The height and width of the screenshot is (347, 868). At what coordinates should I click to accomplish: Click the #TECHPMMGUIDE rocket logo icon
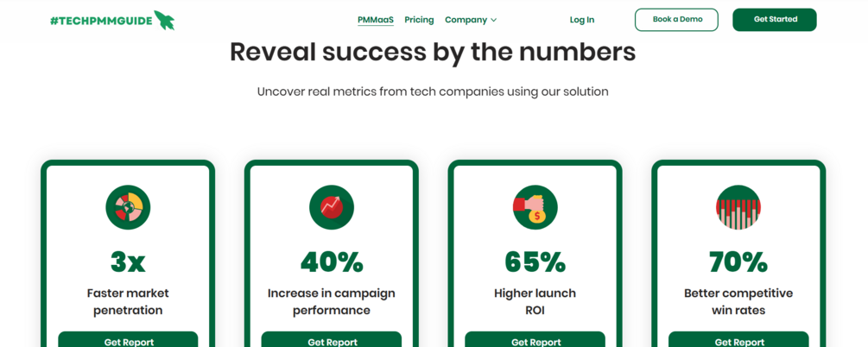point(164,20)
